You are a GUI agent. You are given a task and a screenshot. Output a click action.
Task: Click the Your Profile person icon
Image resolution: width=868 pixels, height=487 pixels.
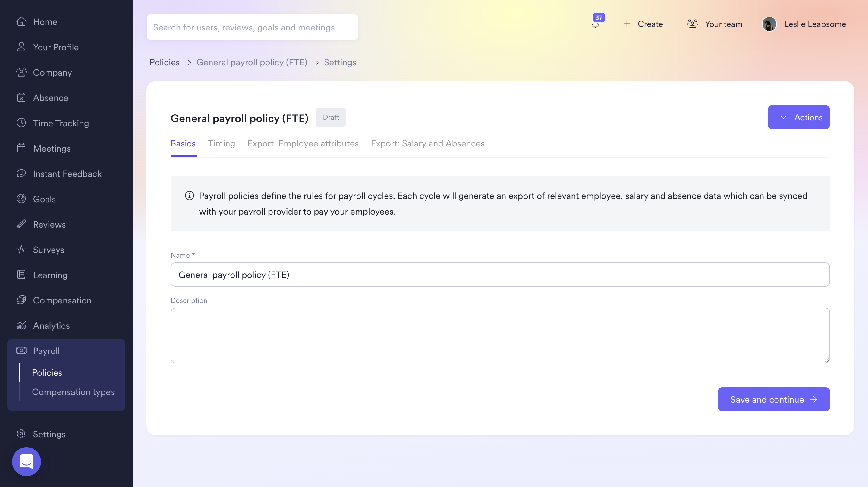point(21,47)
